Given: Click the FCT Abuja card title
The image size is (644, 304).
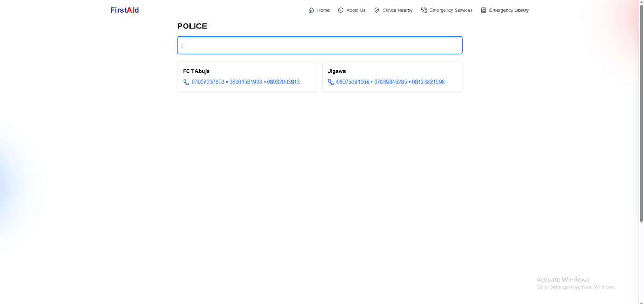Looking at the screenshot, I should 196,71.
